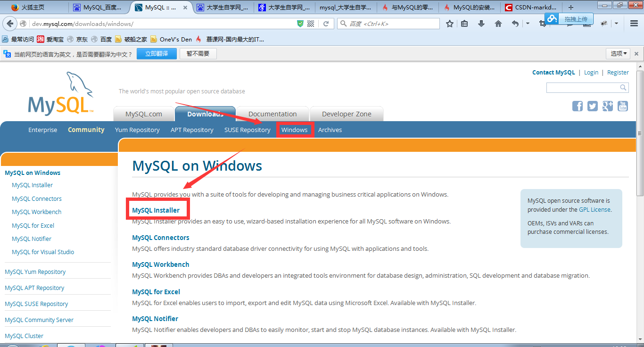Click 暂不需要 button
Screen dimensions: 644x347
pos(198,54)
